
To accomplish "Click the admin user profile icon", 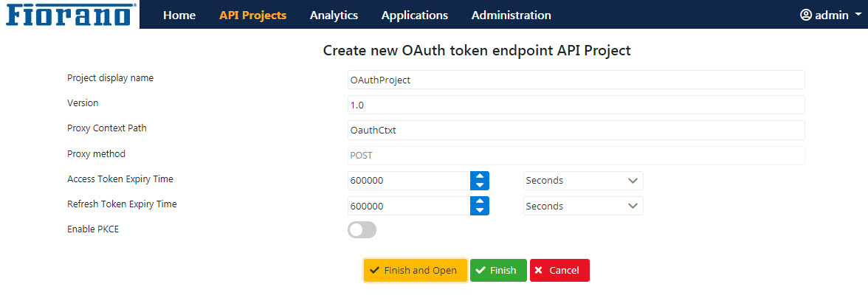I will tap(805, 15).
